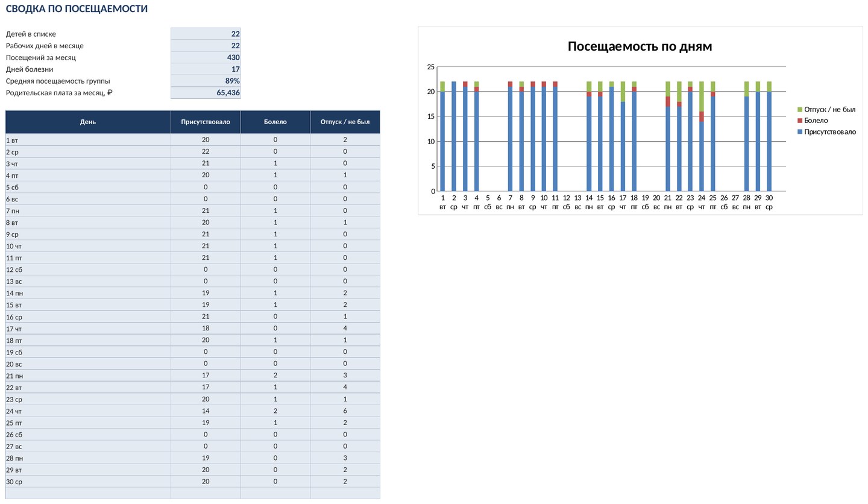
Task: Click the "Родительская плата за месяц, ₽" label
Action: coord(58,93)
